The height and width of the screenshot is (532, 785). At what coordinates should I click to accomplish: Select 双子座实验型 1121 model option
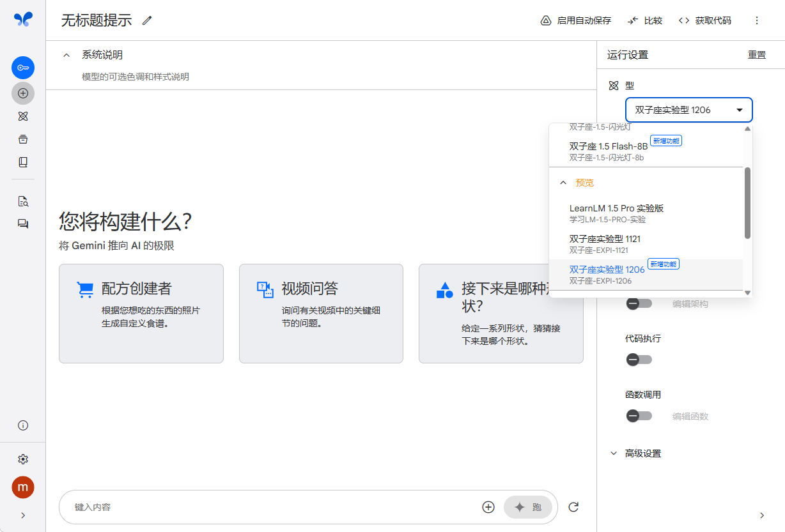pos(646,244)
